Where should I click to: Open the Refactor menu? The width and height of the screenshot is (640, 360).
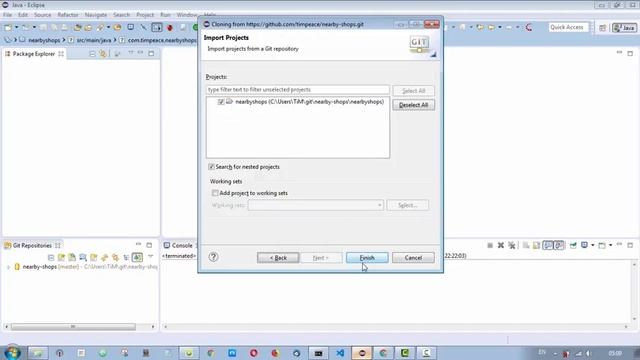coord(68,15)
